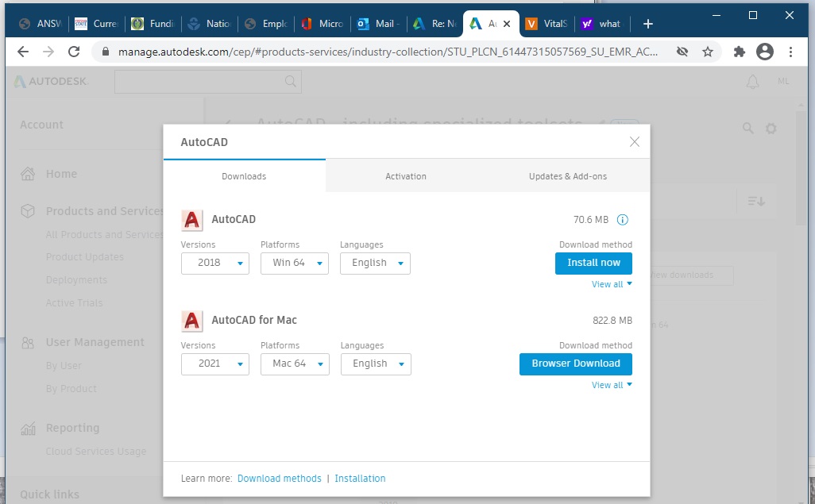The height and width of the screenshot is (504, 815).
Task: Open the browser extensions puzzle icon
Action: click(x=739, y=52)
